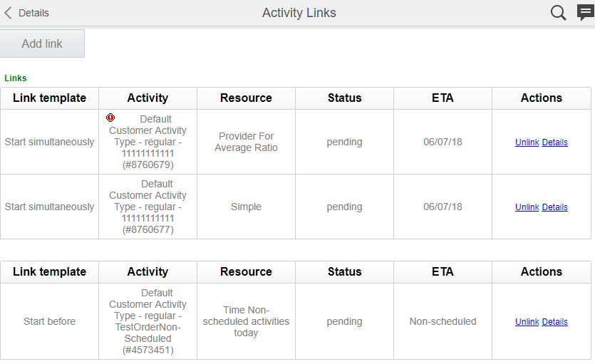Click the back chevron arrow icon
Image resolution: width=595 pixels, height=364 pixels.
tap(8, 13)
